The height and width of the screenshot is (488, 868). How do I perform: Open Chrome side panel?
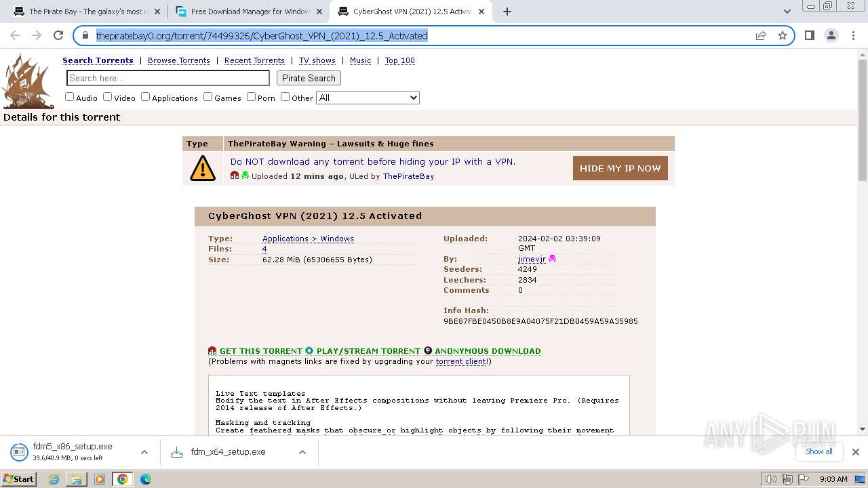coord(810,35)
